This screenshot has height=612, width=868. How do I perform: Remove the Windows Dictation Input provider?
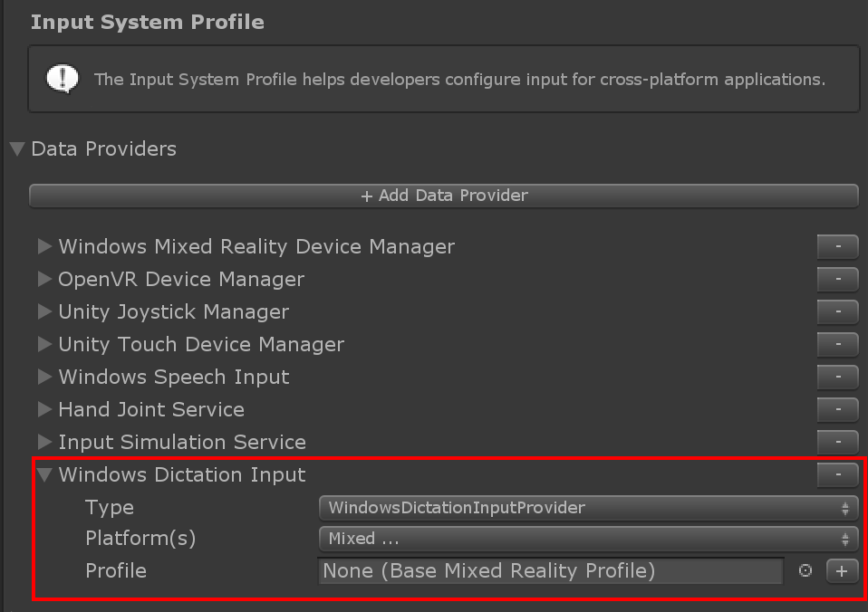pos(837,474)
